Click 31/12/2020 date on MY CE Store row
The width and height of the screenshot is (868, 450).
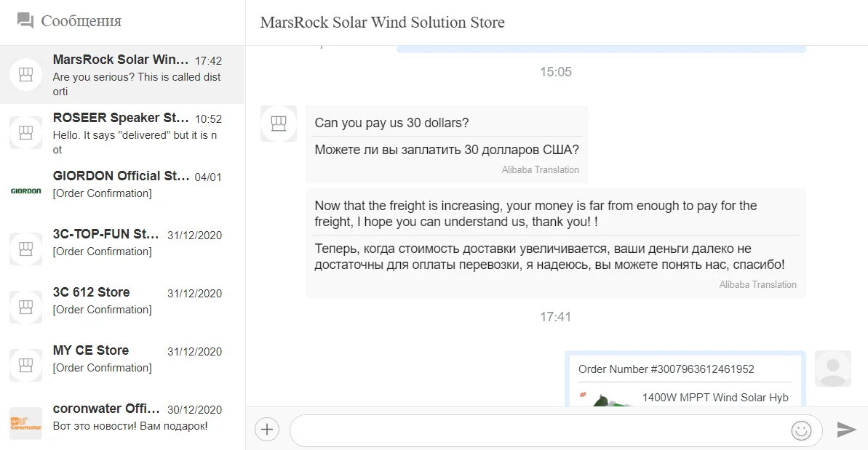pos(195,352)
